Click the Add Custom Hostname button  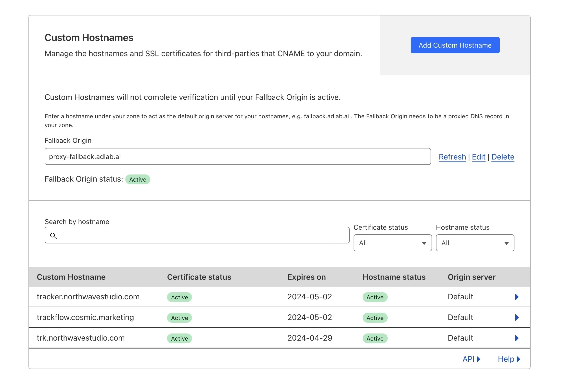click(x=455, y=45)
